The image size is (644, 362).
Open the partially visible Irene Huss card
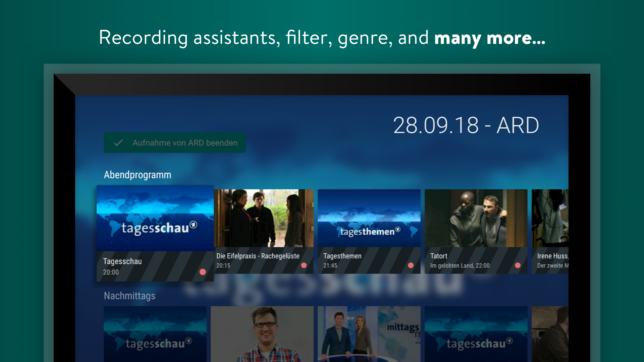point(550,218)
